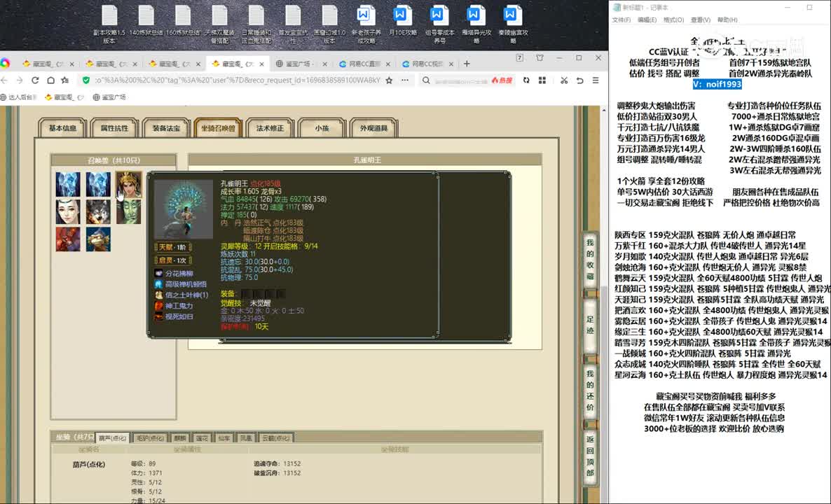Open the 月10E攻略 desktop document

point(403,21)
